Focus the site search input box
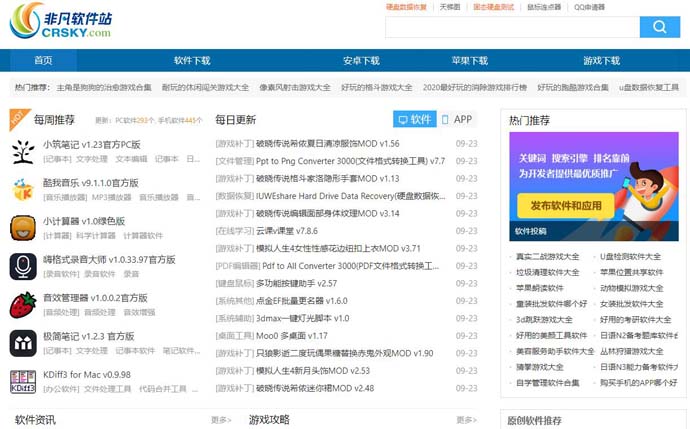 512,27
